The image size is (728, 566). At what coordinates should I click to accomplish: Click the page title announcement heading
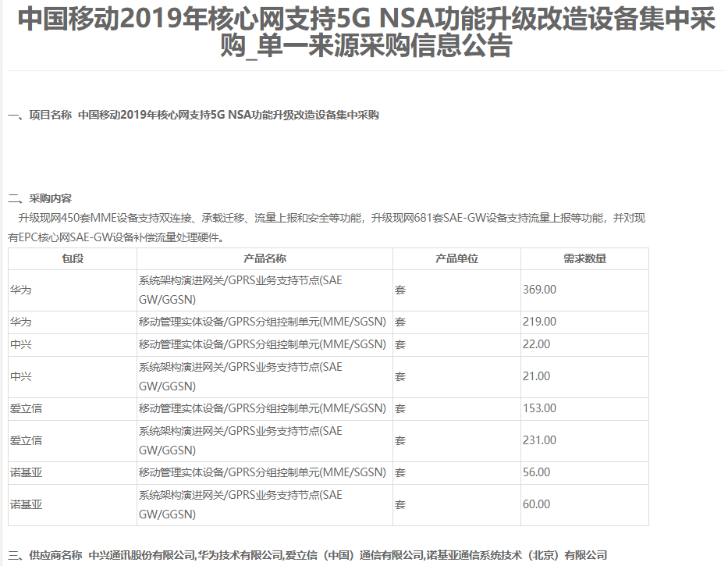click(365, 33)
